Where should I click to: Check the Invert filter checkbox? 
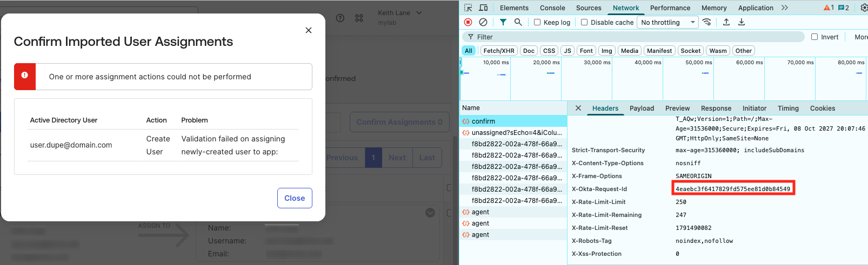coord(814,37)
